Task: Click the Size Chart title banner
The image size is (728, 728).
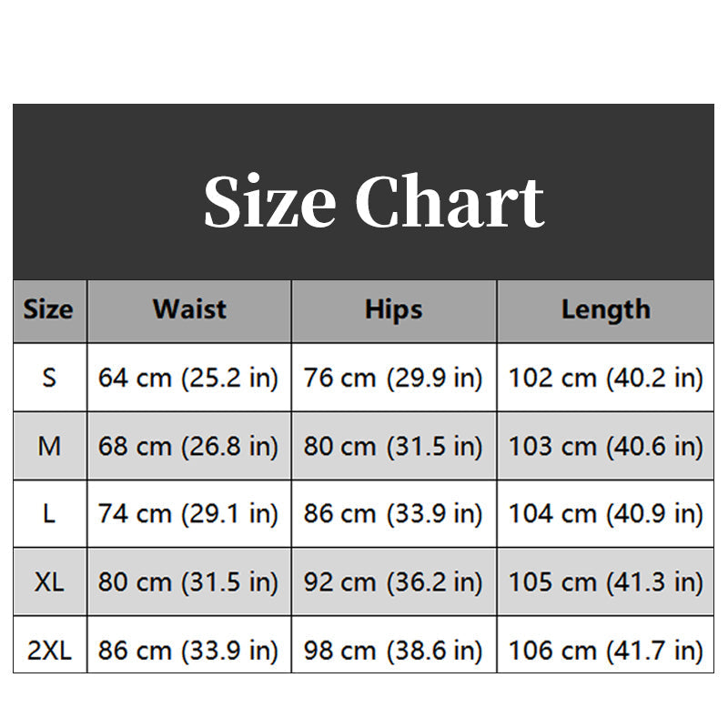Action: click(363, 192)
